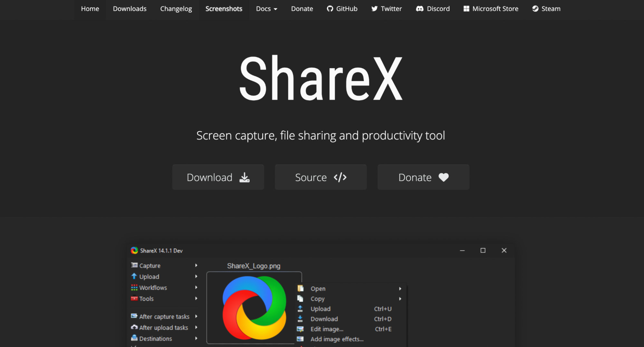Click the Workflows grid icon
The image size is (644, 347).
pos(134,287)
